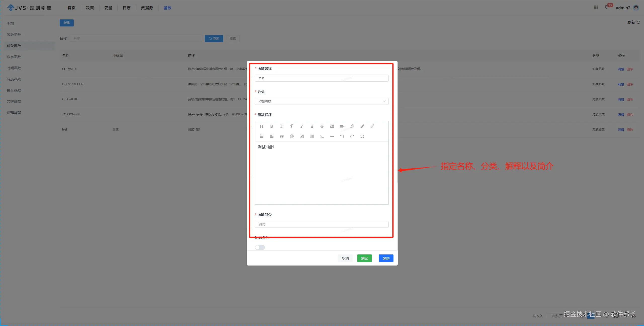Select 数学函数 in the left sidebar
This screenshot has width=644, height=326.
[14, 57]
